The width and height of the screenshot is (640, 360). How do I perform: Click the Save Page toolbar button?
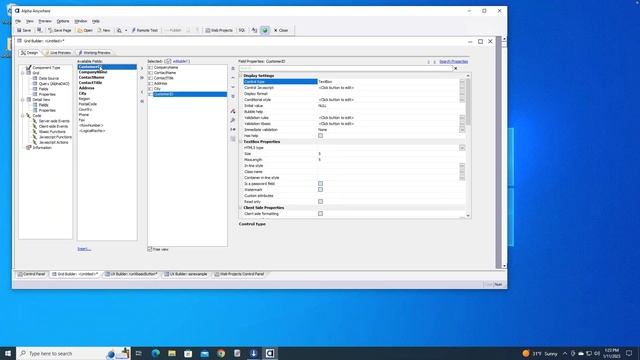pyautogui.click(x=60, y=30)
